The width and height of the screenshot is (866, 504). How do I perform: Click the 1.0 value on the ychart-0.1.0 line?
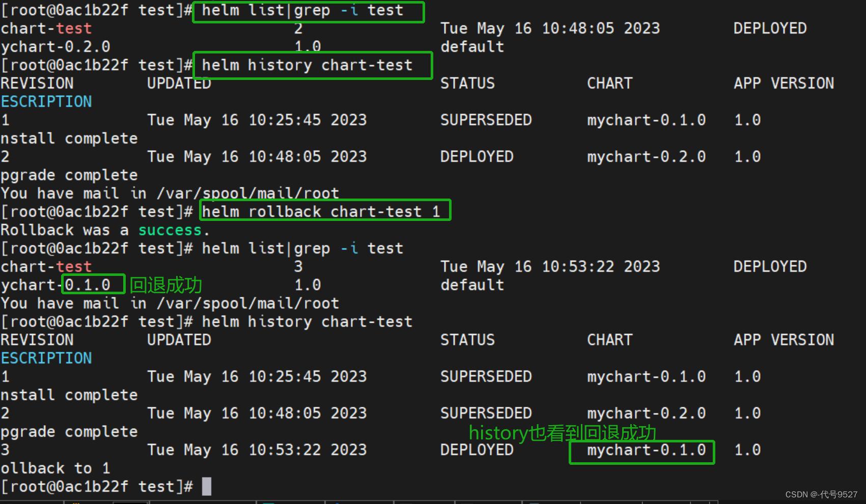pos(308,285)
